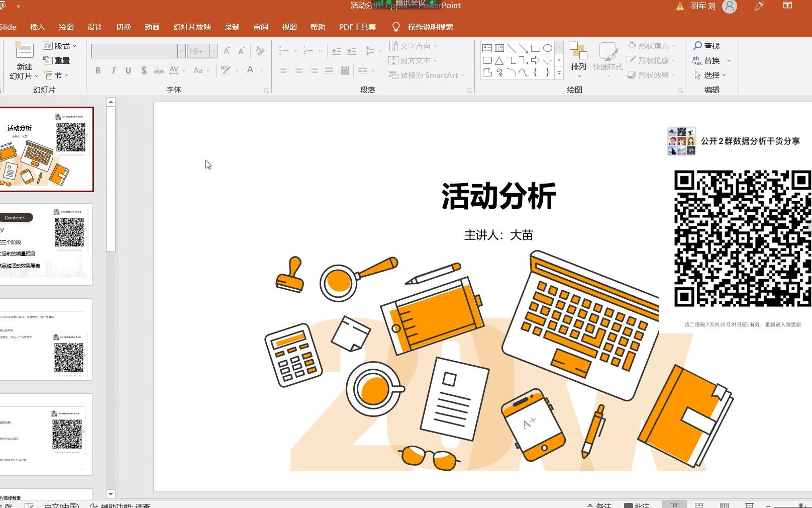The height and width of the screenshot is (508, 812).
Task: Click 查找 find button
Action: 706,46
